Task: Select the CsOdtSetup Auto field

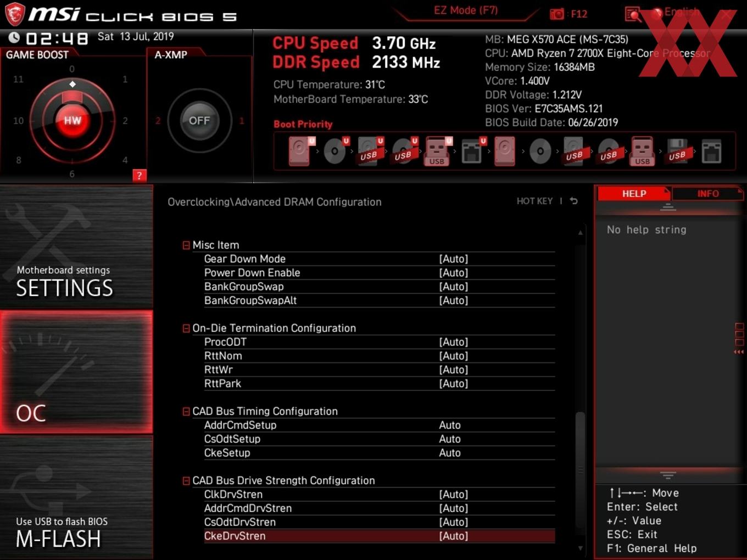Action: 450,439
